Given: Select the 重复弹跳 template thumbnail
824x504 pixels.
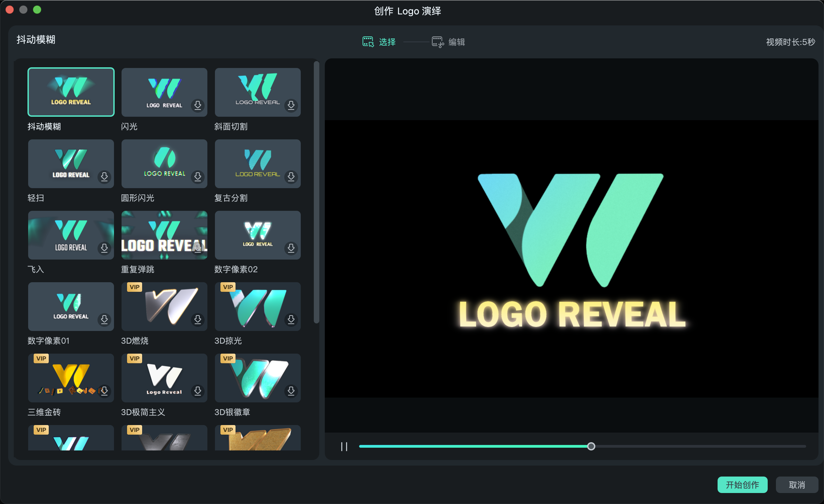Looking at the screenshot, I should tap(164, 235).
